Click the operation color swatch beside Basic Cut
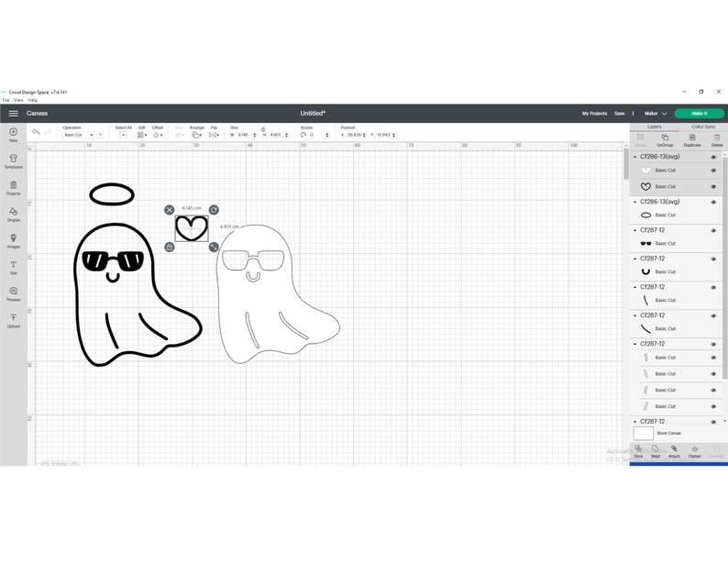This screenshot has height=585, width=728. 100,135
